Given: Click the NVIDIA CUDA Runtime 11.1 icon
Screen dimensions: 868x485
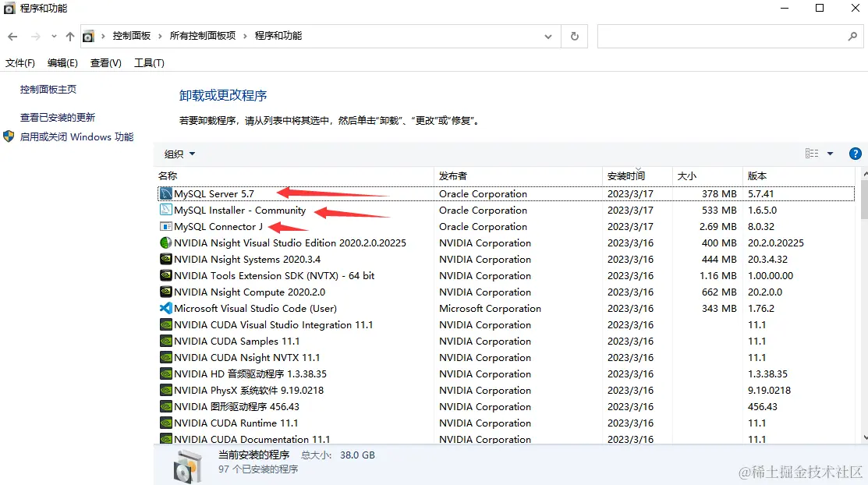Looking at the screenshot, I should 165,423.
